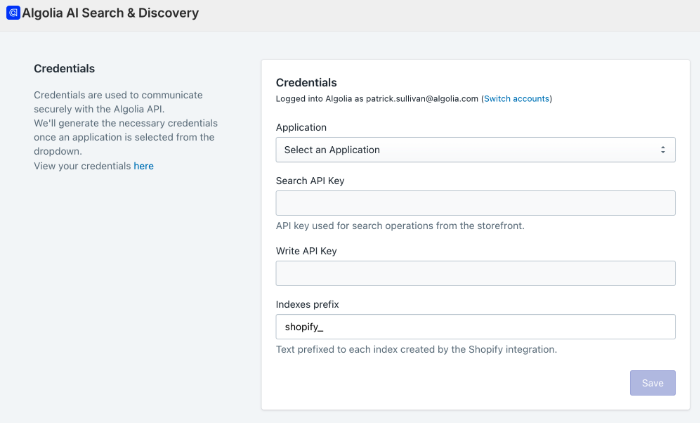
Task: Open the 'here' link to view credentials
Action: 143,166
